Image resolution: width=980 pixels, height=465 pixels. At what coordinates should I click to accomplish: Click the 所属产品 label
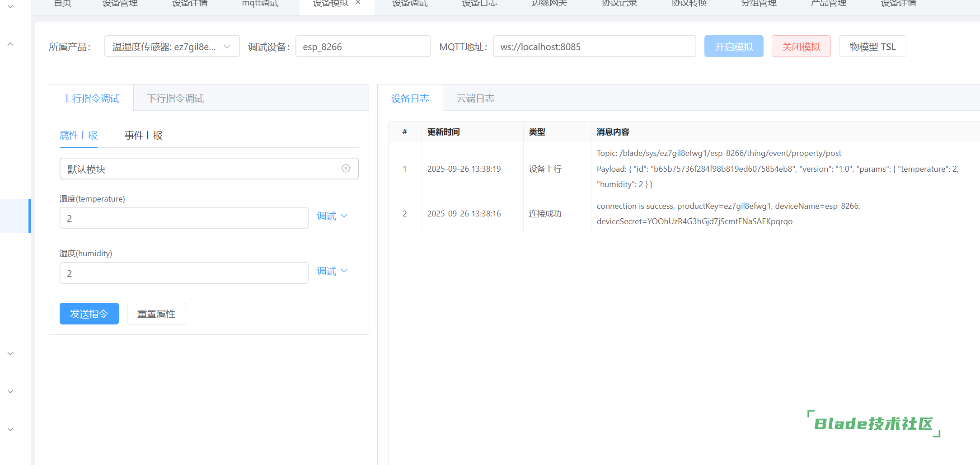70,47
